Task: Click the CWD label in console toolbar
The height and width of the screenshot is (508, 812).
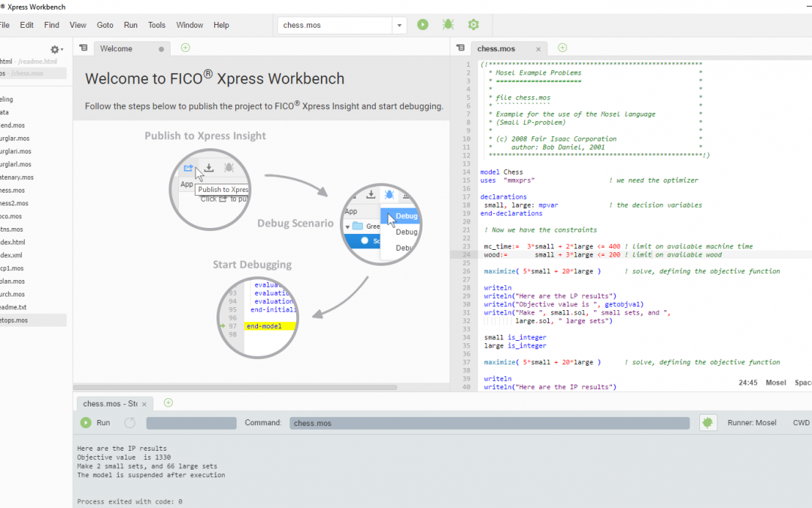Action: (801, 423)
